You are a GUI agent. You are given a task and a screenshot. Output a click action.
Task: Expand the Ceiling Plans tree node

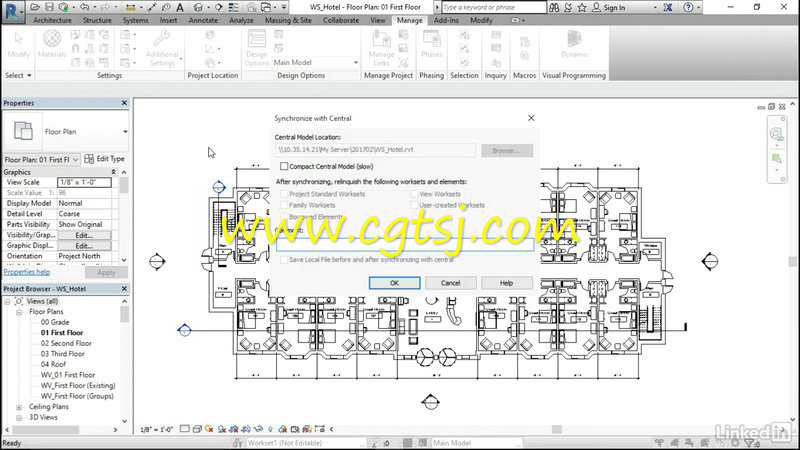pyautogui.click(x=19, y=407)
